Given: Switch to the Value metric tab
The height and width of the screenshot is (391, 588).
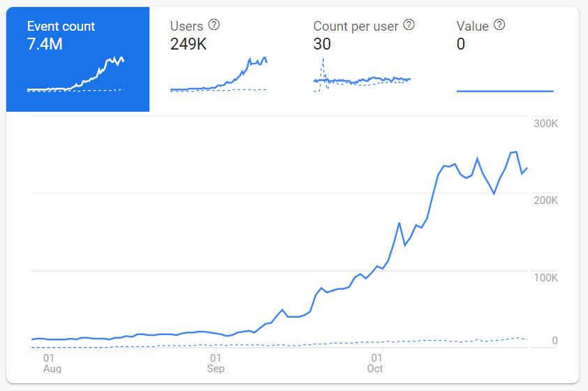Looking at the screenshot, I should (x=508, y=59).
